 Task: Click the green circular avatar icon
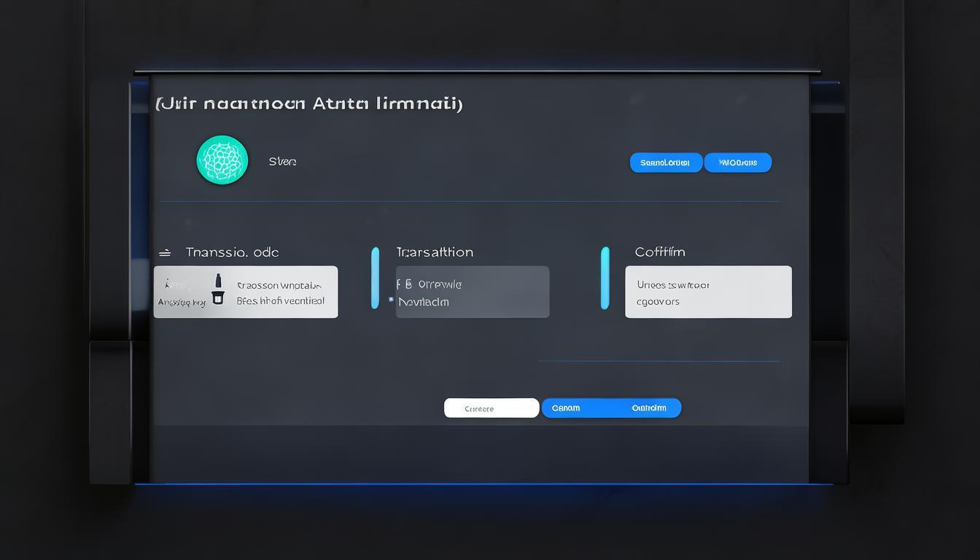click(222, 160)
